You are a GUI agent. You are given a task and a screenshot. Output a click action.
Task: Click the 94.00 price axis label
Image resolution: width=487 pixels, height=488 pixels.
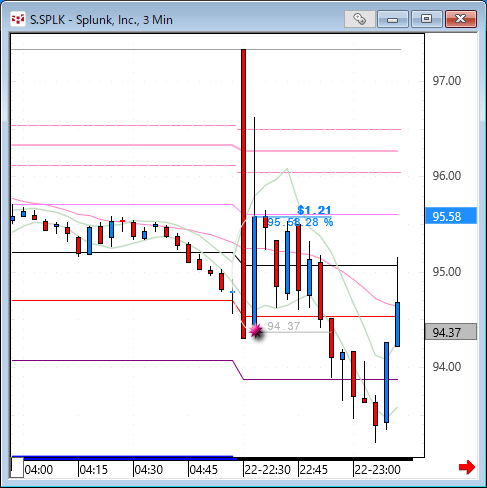[447, 367]
